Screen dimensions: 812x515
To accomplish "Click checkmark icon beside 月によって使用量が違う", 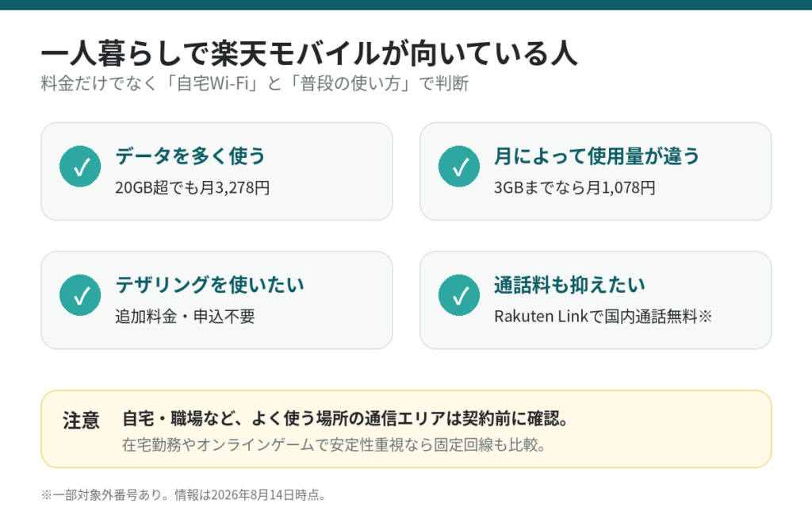I will (x=459, y=167).
